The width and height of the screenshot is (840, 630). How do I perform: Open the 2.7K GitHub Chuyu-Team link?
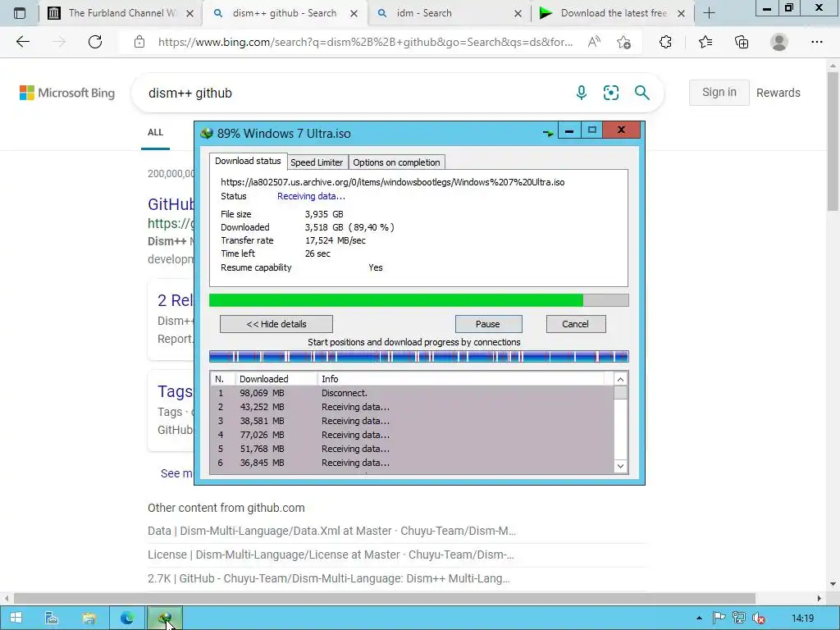point(329,578)
